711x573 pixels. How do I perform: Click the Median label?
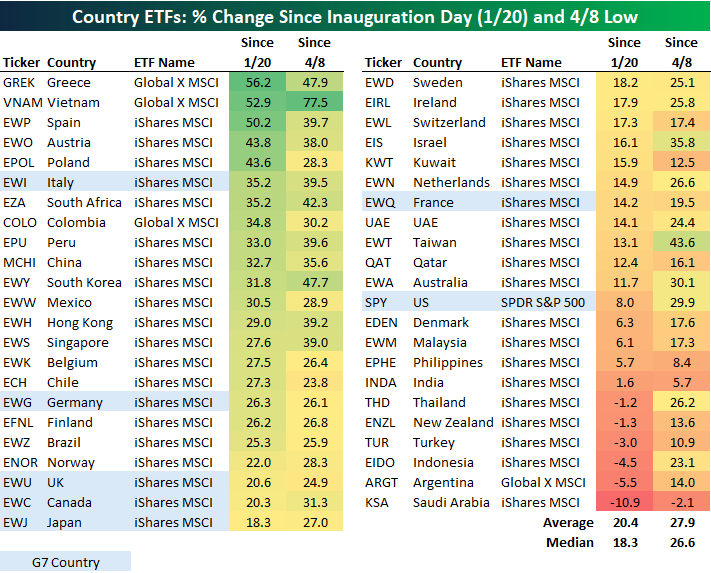click(568, 543)
